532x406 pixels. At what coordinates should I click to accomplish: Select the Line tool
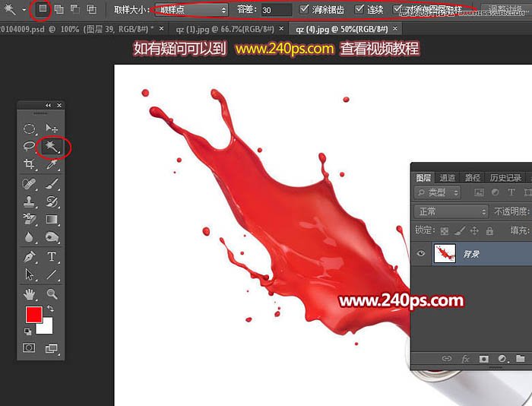[52, 274]
